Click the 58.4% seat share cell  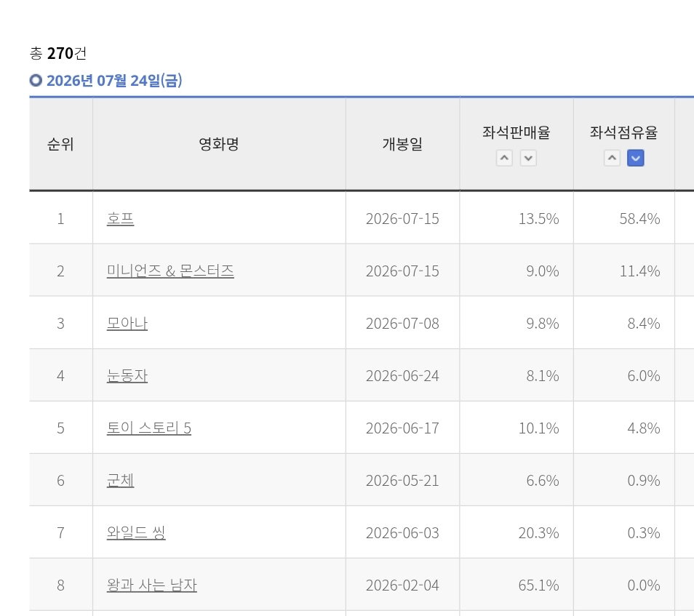(x=623, y=219)
